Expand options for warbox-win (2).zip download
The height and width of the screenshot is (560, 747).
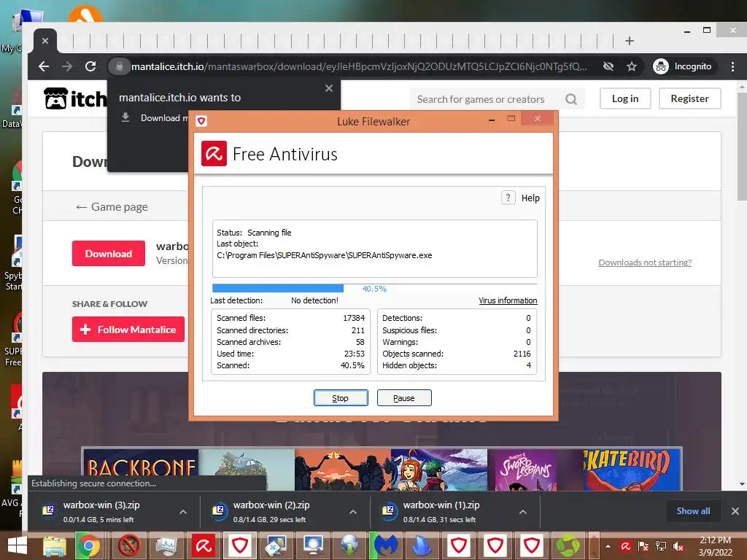pyautogui.click(x=353, y=512)
